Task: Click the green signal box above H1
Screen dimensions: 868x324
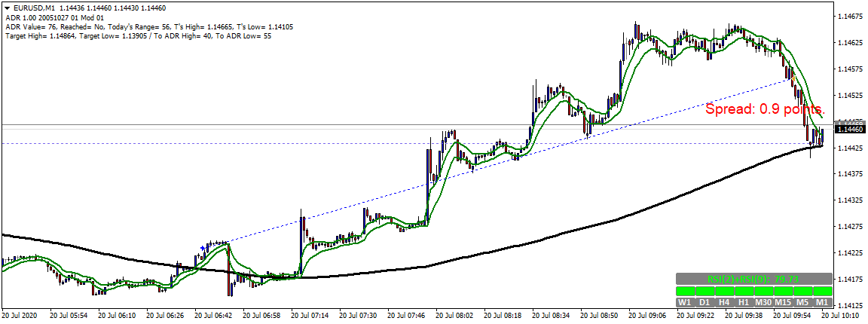Action: [744, 292]
